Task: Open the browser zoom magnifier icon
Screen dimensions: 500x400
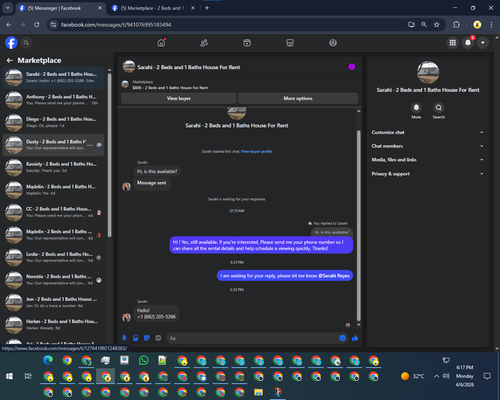Action: click(x=424, y=25)
